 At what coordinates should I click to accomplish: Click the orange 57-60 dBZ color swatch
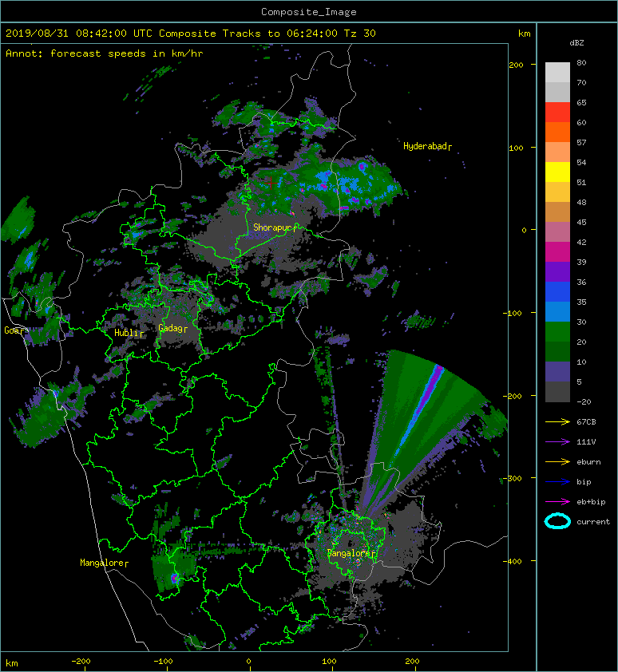(x=557, y=132)
